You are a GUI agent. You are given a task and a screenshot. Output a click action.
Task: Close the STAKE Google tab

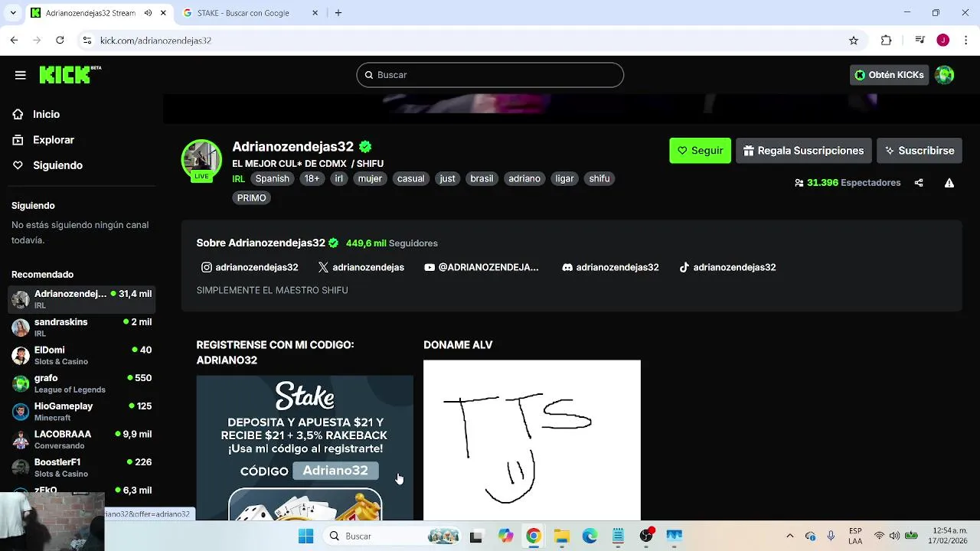tap(315, 13)
